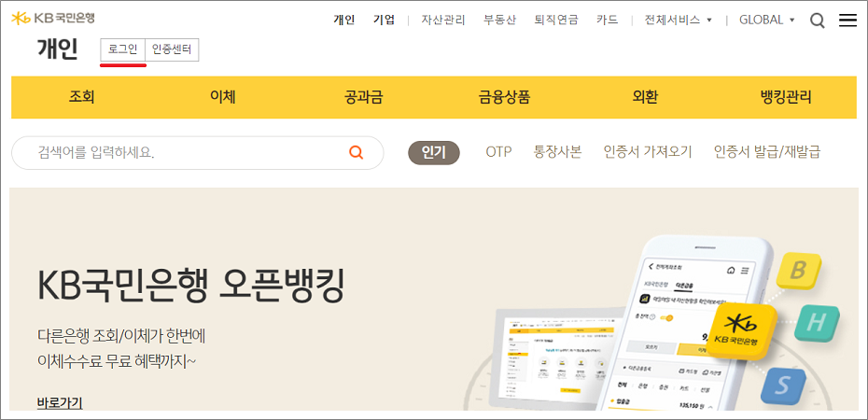Open 퇴직연금 in top navigation

click(x=555, y=20)
